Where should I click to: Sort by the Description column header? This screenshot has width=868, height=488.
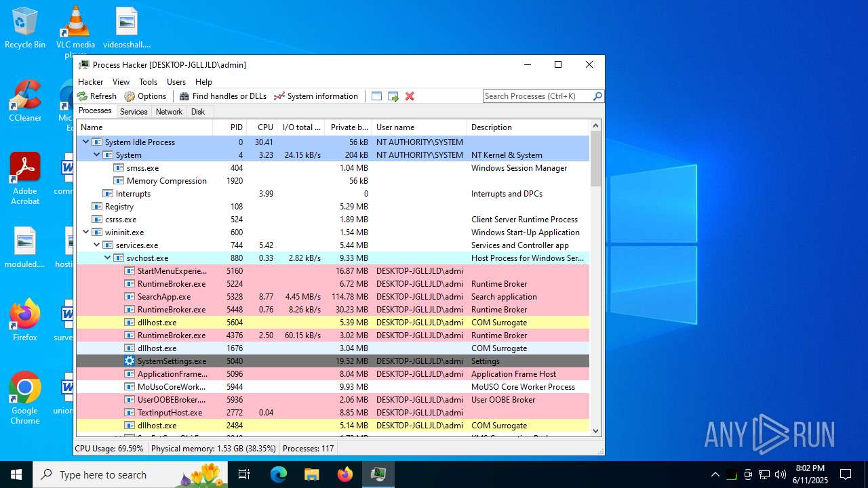528,127
